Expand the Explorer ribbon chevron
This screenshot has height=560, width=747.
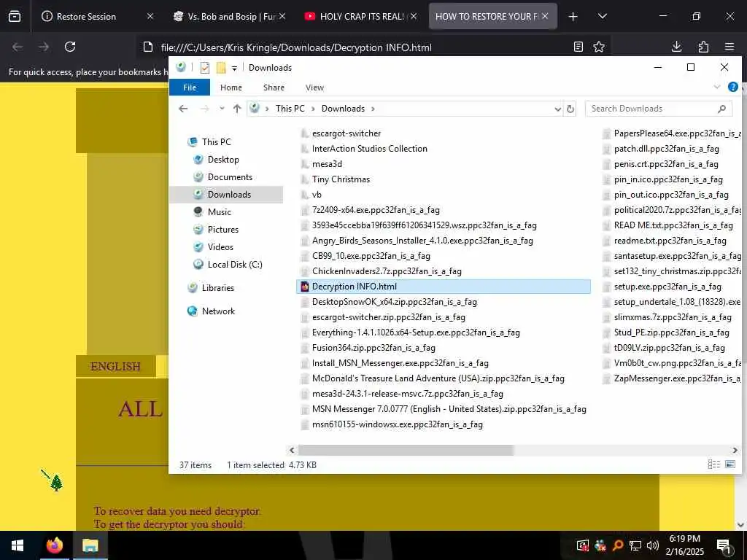716,87
